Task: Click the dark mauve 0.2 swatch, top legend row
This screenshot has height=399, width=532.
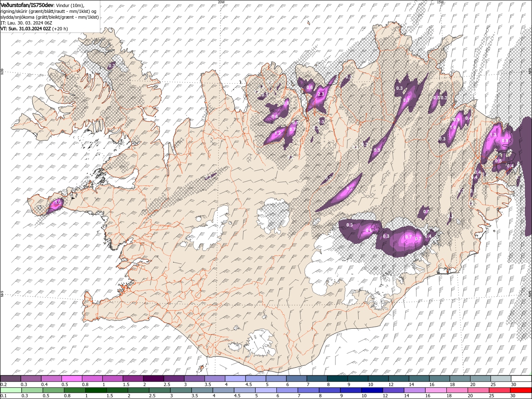Action: pos(10,379)
